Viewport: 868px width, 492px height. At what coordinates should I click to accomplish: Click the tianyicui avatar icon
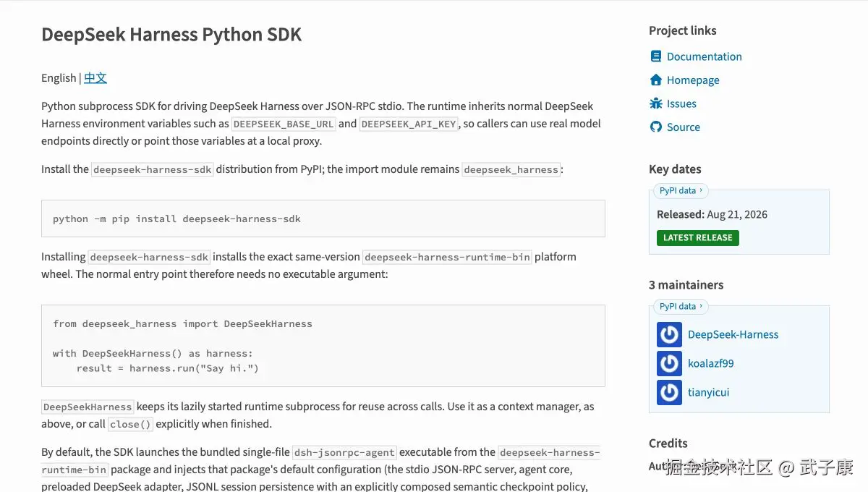click(x=669, y=392)
